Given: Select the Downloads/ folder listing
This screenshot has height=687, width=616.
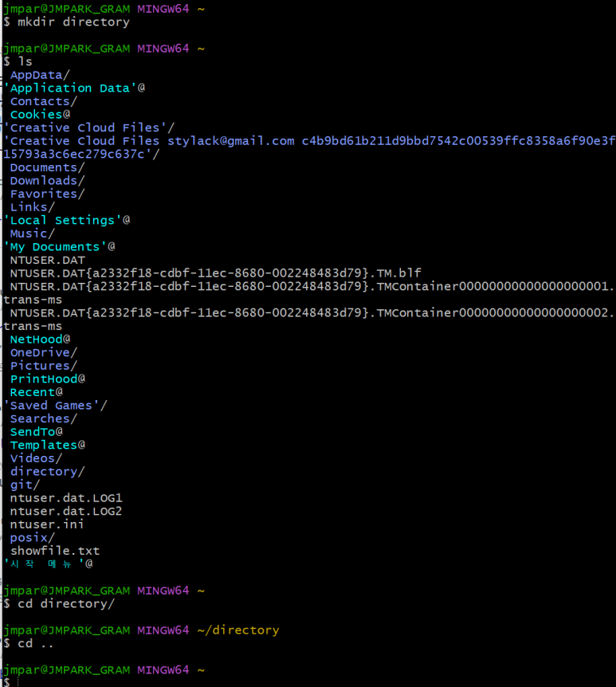Looking at the screenshot, I should [47, 180].
